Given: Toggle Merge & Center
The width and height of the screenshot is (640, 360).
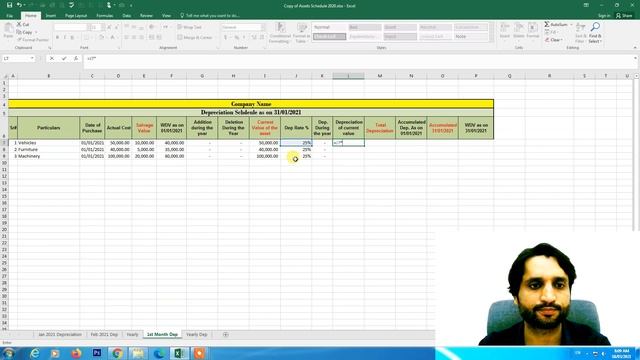Looking at the screenshot, I should pos(195,37).
